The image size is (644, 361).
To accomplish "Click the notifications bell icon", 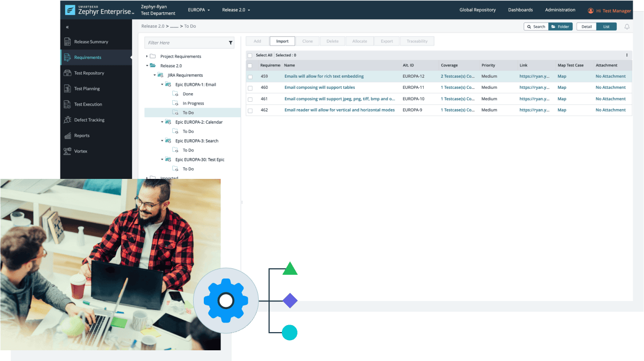I will 627,26.
